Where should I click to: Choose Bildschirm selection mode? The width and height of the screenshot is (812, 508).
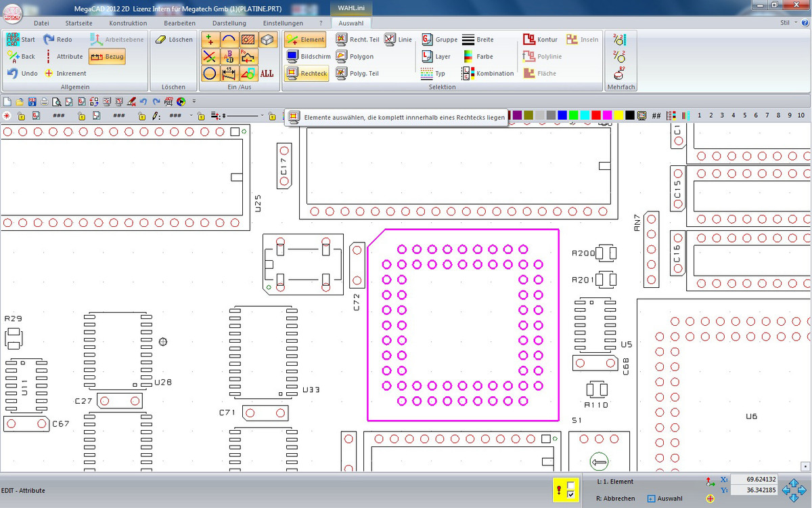click(x=307, y=56)
